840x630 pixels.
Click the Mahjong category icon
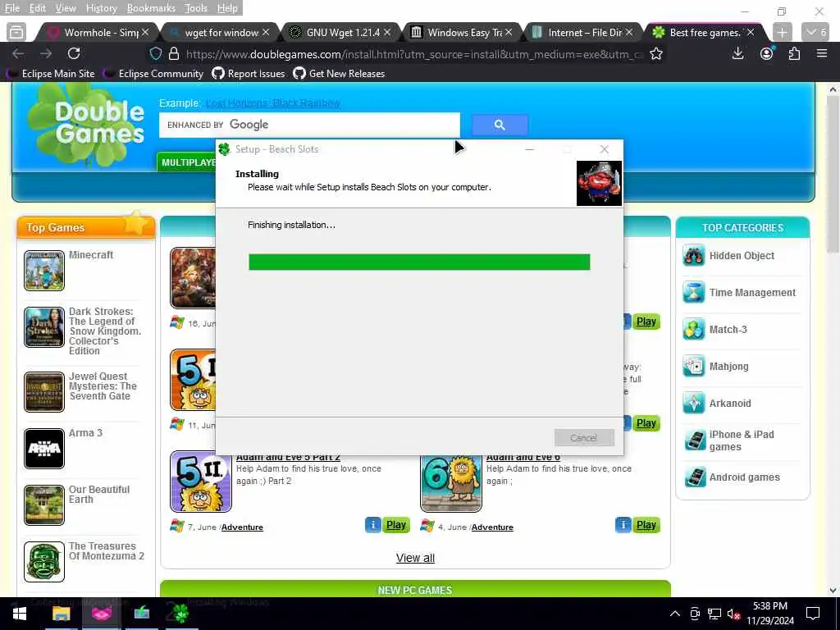(694, 367)
